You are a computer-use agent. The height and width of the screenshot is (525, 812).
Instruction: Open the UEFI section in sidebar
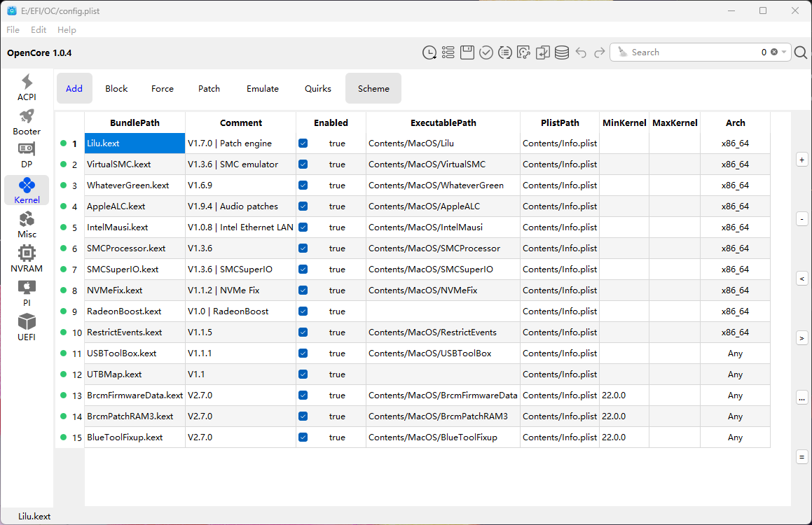point(27,326)
